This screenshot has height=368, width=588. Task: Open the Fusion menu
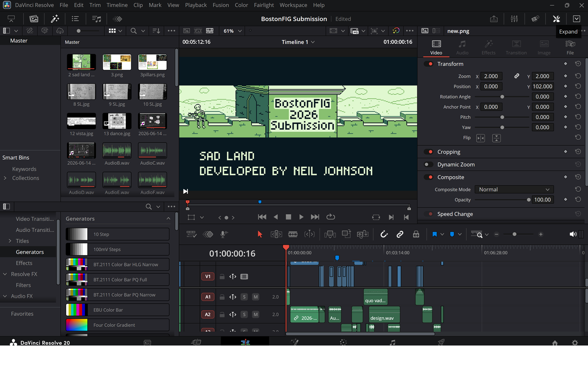pos(220,5)
